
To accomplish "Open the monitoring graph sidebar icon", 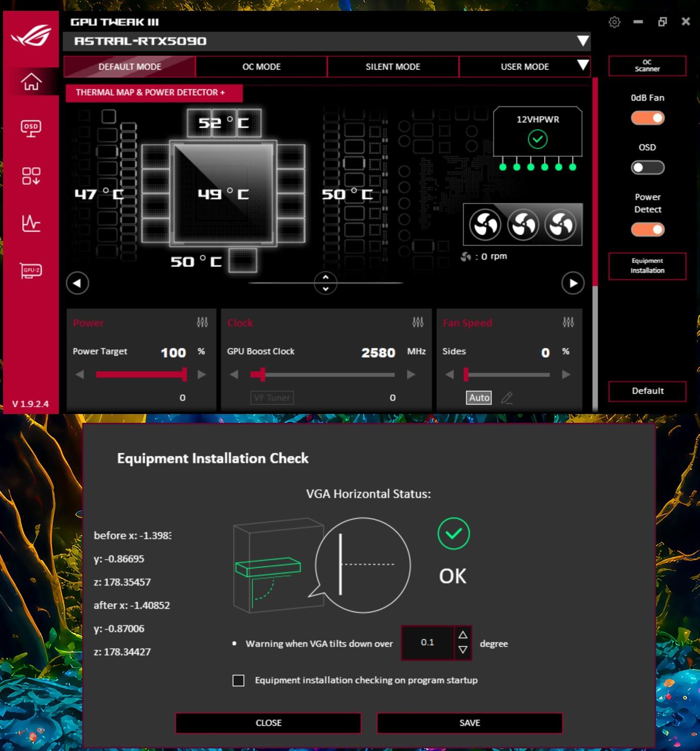I will click(31, 223).
